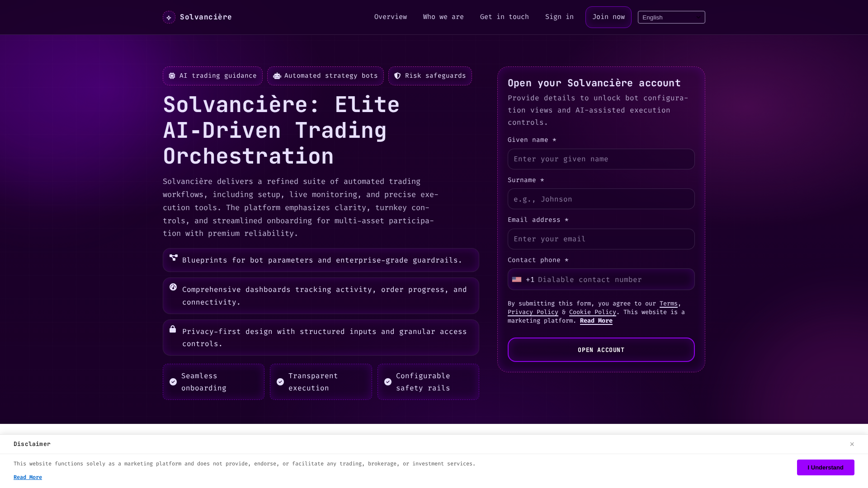Click the checkmark icon on Seamless onboarding
868x488 pixels.
coord(173,382)
